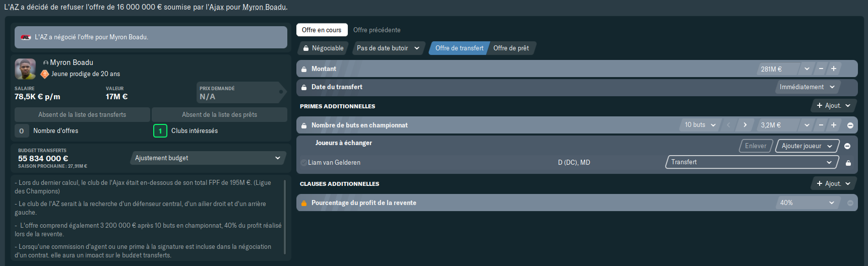
Task: Click the Absent de la liste des prêts button
Action: point(219,114)
